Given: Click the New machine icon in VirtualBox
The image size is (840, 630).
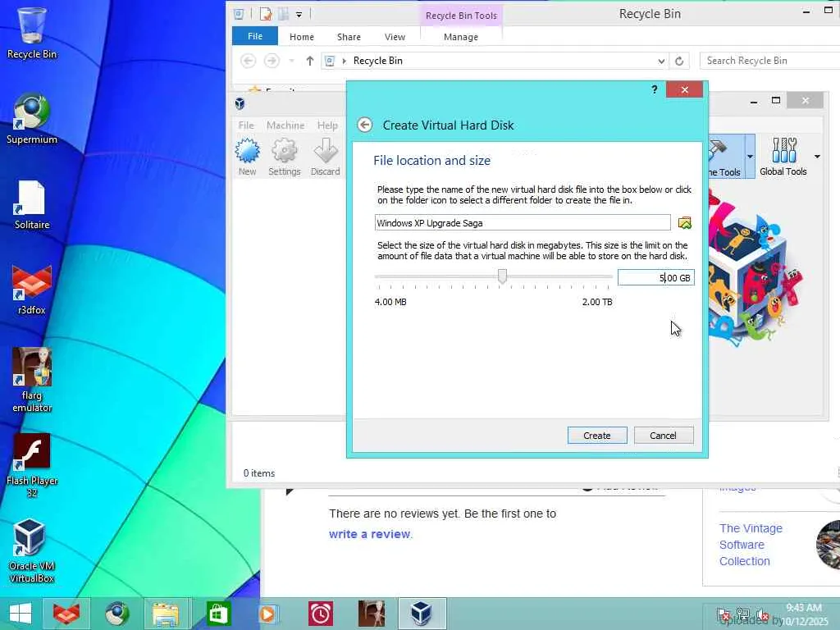Looking at the screenshot, I should (248, 157).
